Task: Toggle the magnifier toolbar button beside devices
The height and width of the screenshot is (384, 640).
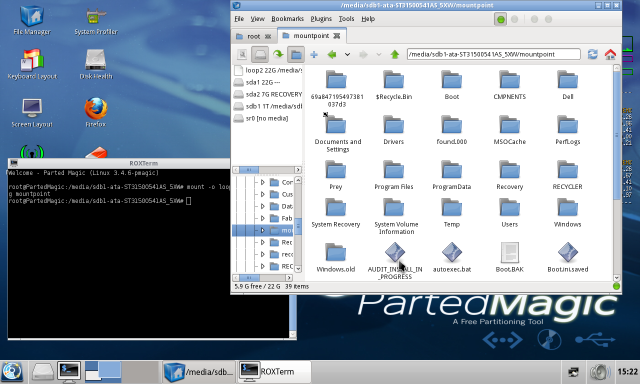Action: tap(242, 54)
